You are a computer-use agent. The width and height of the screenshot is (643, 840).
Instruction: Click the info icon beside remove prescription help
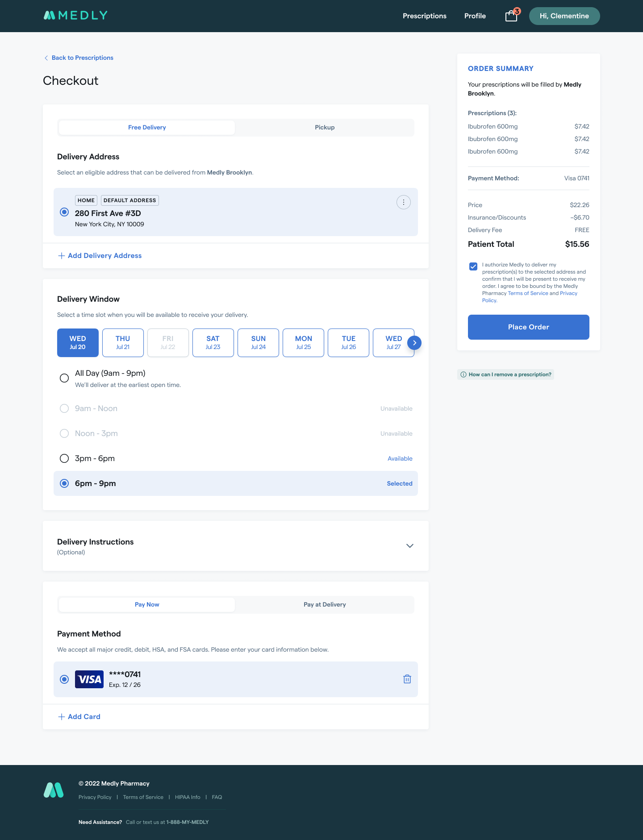pyautogui.click(x=463, y=374)
